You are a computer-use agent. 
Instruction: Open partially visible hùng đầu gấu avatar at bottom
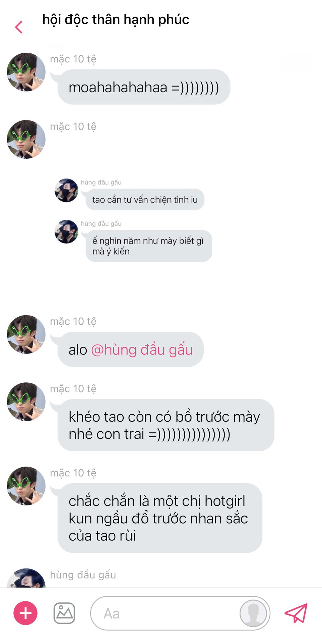coord(26,578)
